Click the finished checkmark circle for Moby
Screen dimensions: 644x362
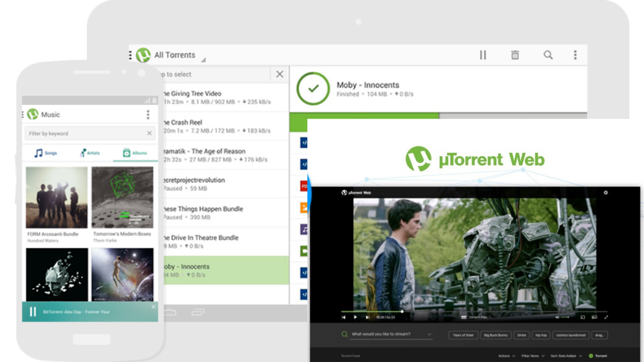[313, 88]
